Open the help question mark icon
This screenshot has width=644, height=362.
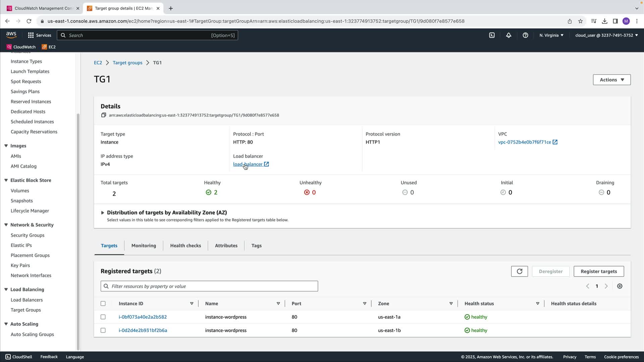tap(525, 35)
